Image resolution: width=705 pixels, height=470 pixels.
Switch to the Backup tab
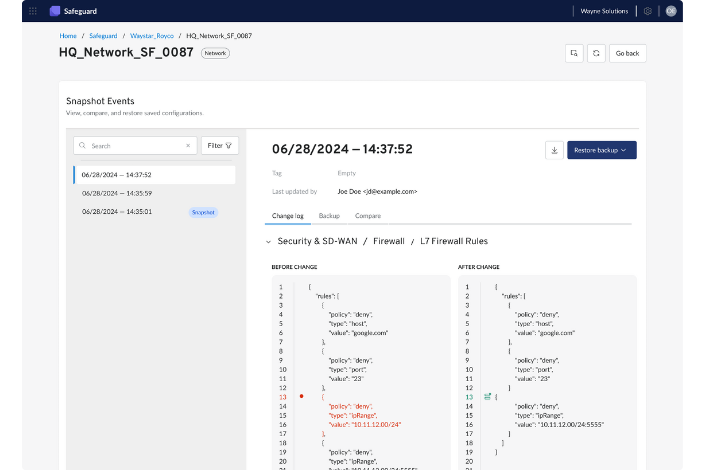point(329,216)
